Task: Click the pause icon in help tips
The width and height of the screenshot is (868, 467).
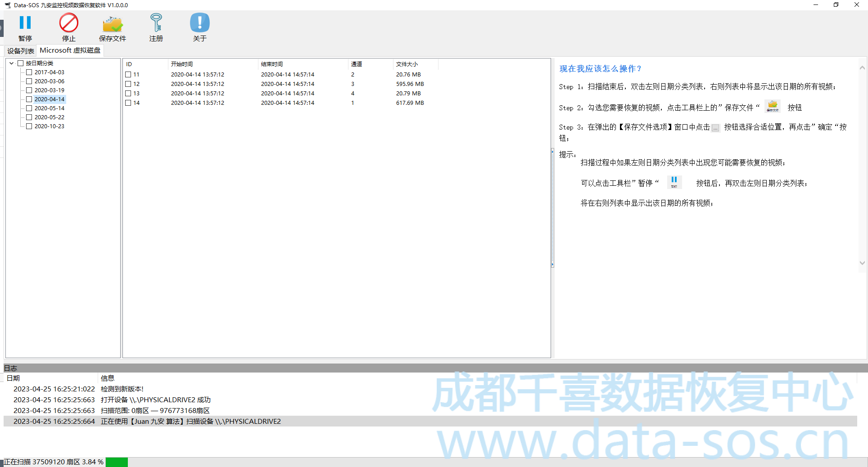Action: click(674, 182)
